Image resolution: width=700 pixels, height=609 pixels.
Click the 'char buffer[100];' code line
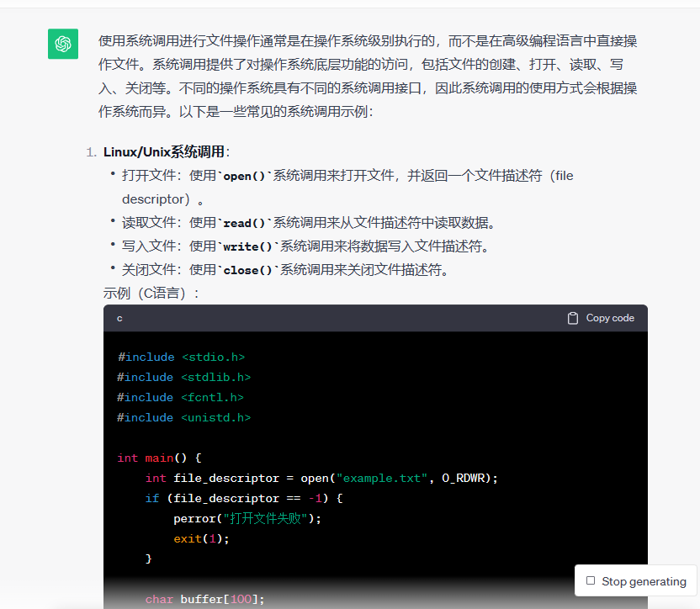point(205,599)
